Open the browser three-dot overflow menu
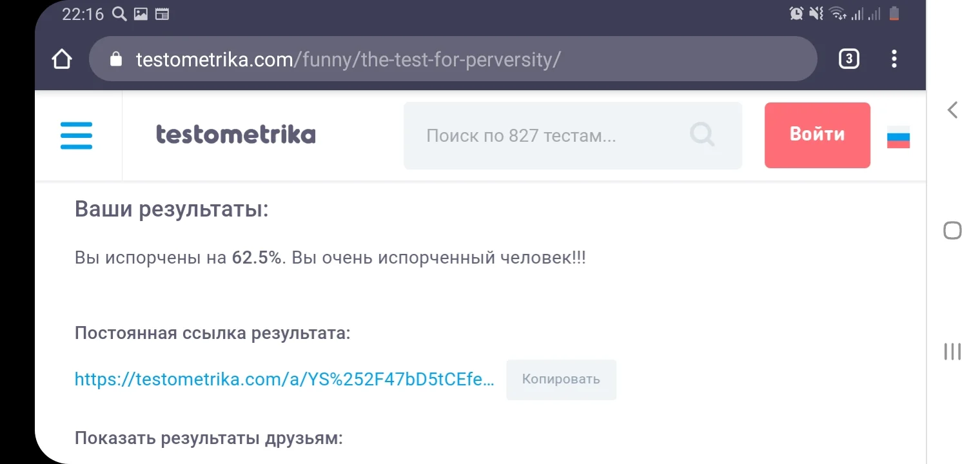The image size is (980, 464). coord(894,59)
